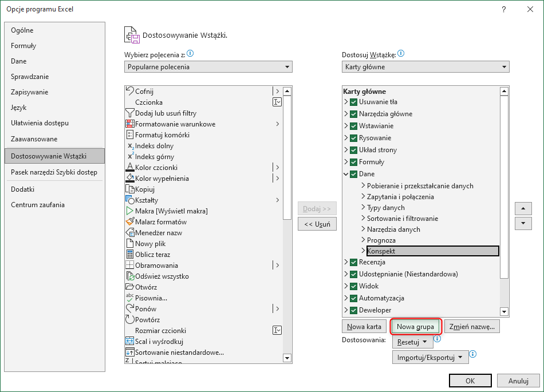Disable the Recenzja tab checkbox
The image size is (544, 392).
pos(353,262)
